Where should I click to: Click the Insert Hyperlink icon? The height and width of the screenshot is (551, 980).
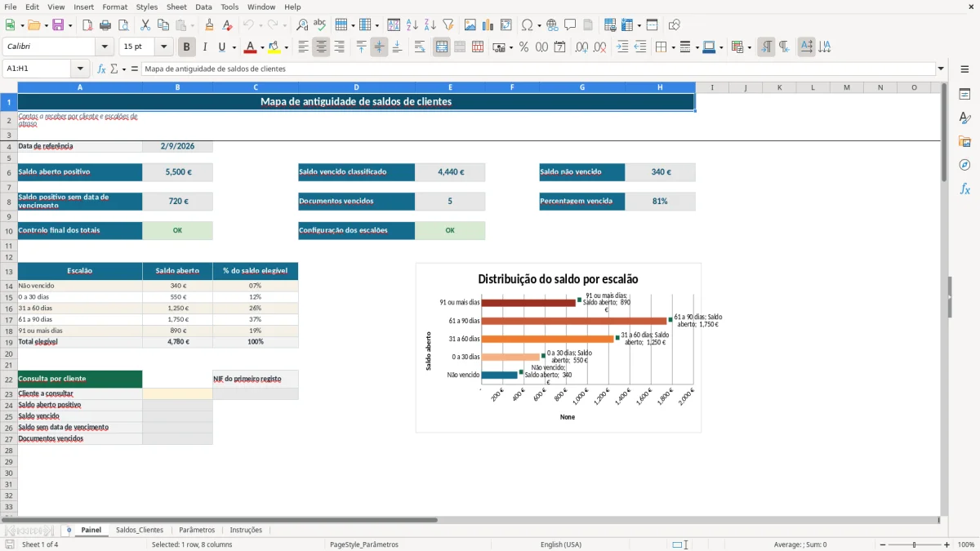pos(552,25)
